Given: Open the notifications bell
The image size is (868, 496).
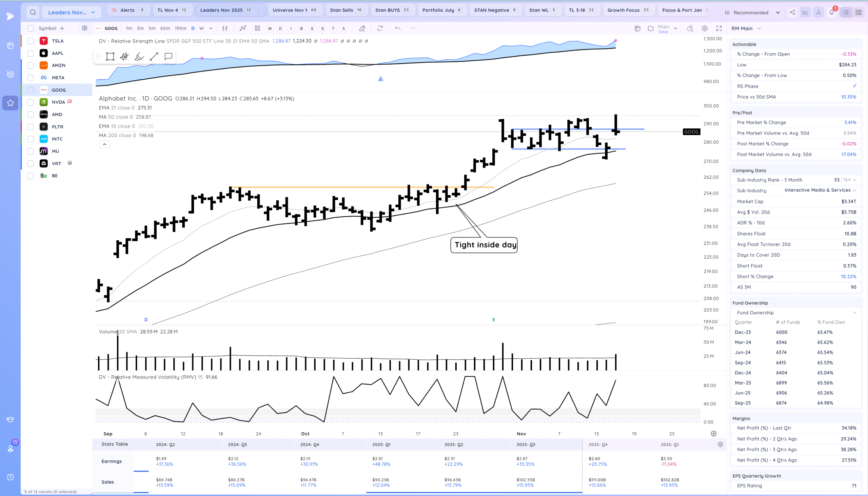Looking at the screenshot, I should (831, 12).
